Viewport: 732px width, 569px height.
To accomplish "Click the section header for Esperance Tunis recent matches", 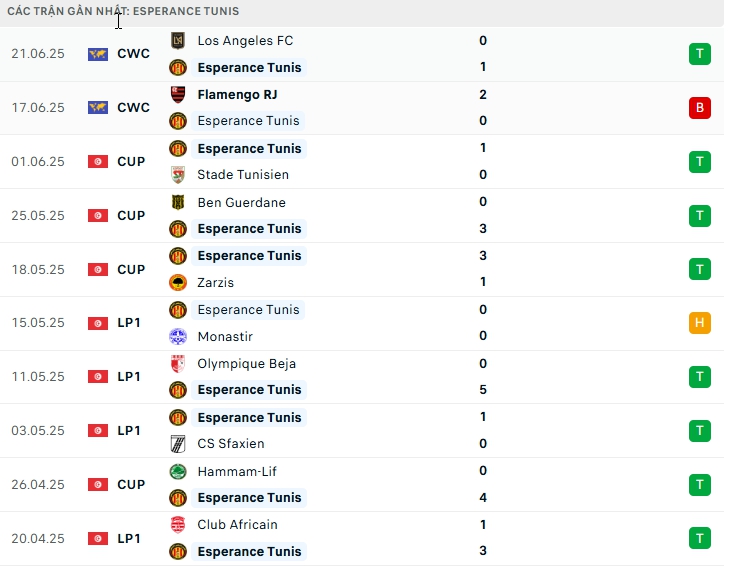I will click(x=123, y=11).
